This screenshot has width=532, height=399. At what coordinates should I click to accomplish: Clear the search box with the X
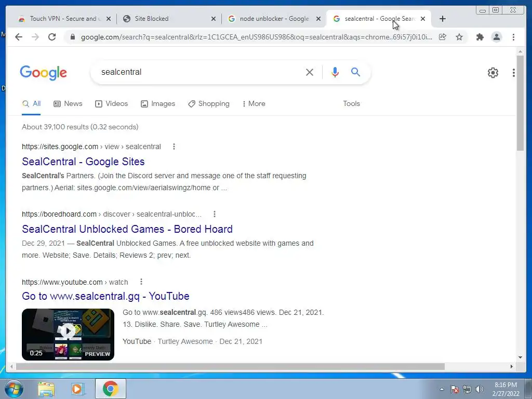tap(310, 72)
